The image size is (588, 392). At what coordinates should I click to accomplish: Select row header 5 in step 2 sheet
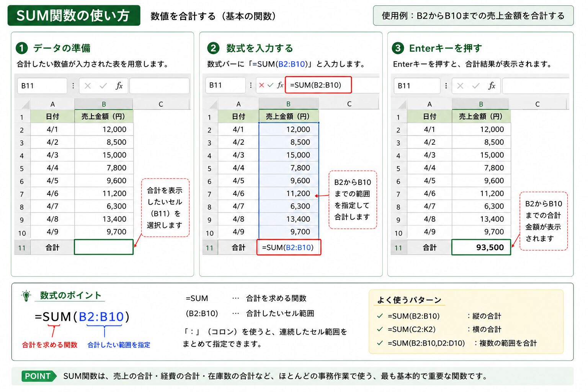click(x=210, y=168)
